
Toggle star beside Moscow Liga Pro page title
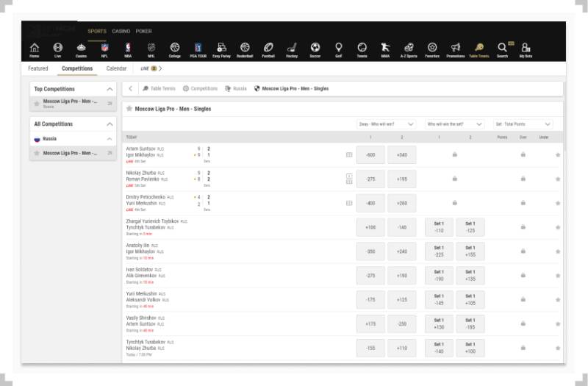(x=129, y=108)
